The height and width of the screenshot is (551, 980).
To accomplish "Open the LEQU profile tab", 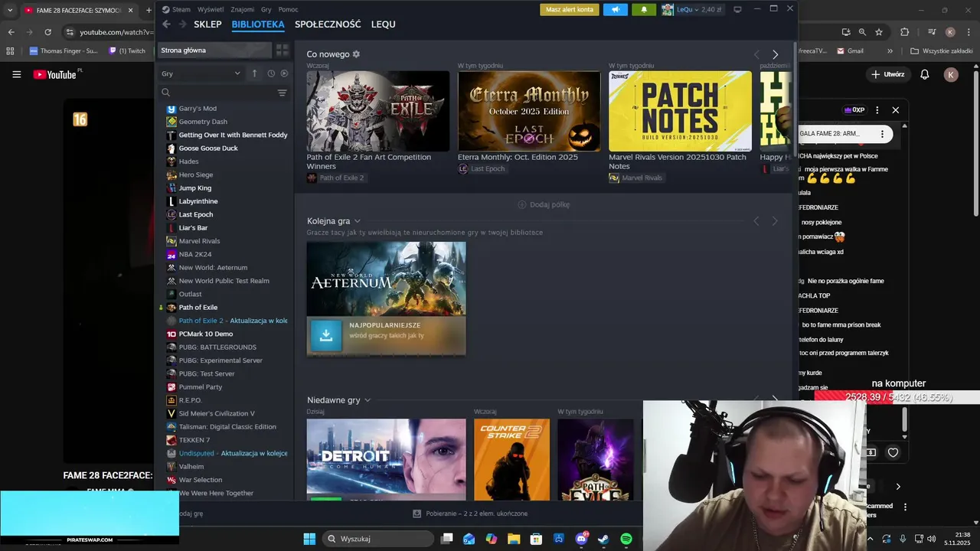I will pyautogui.click(x=384, y=24).
